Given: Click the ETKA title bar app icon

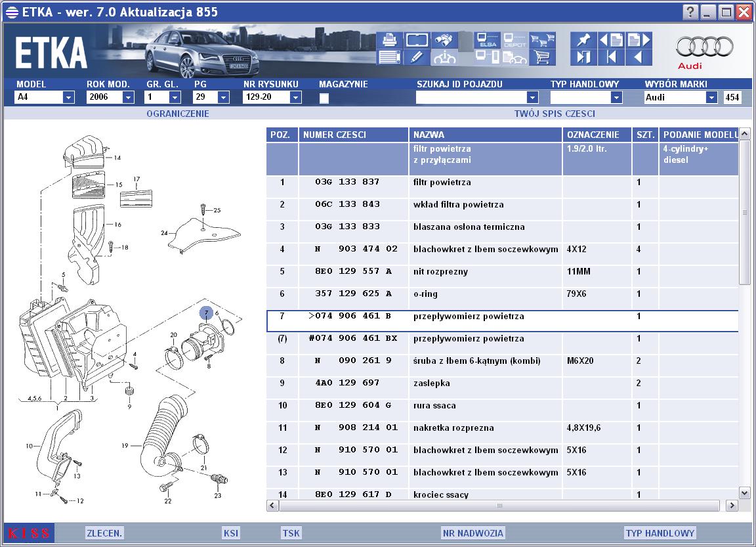Looking at the screenshot, I should click(x=12, y=12).
